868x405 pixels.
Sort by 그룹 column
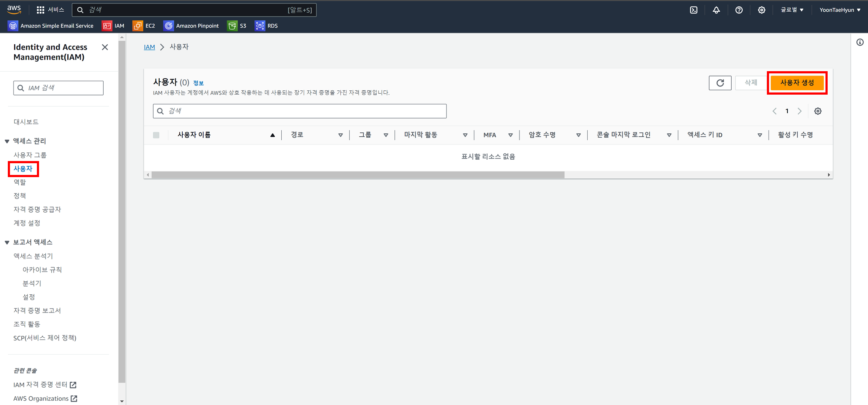[385, 135]
